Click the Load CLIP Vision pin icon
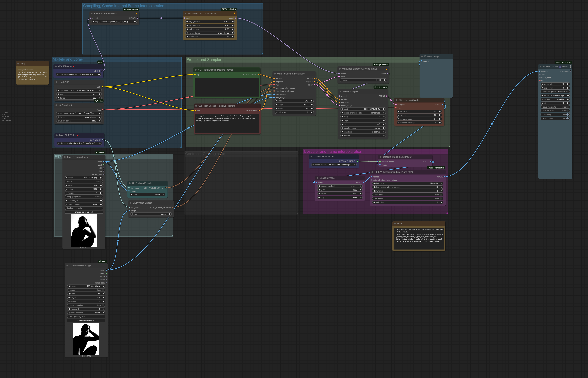This screenshot has height=378, width=588. pyautogui.click(x=78, y=135)
